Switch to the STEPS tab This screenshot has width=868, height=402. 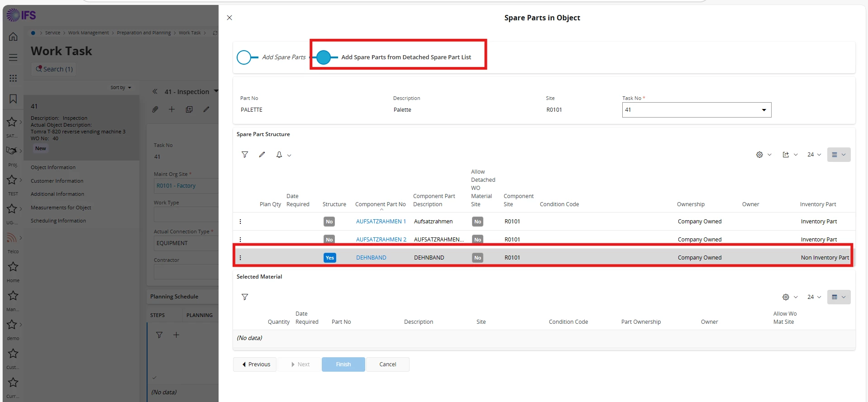click(157, 315)
